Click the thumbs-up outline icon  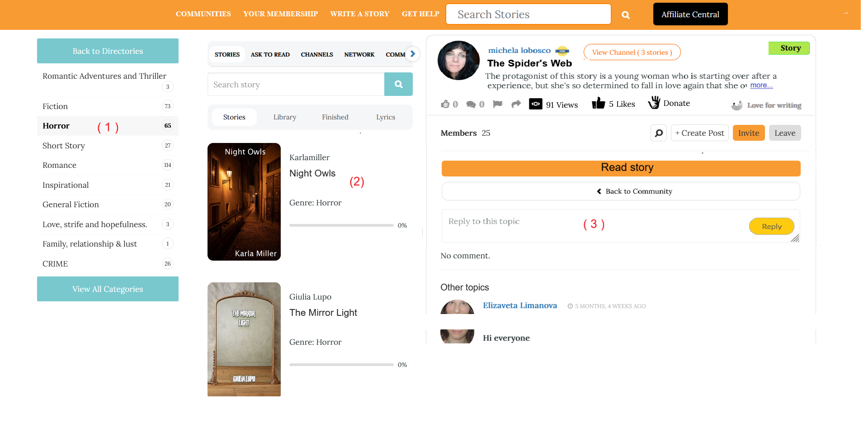pyautogui.click(x=445, y=104)
